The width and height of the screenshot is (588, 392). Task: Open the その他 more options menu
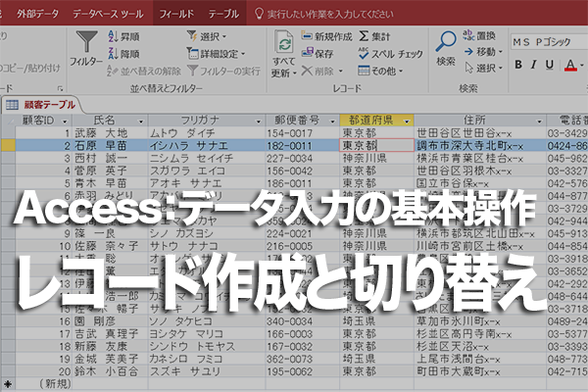tap(380, 71)
